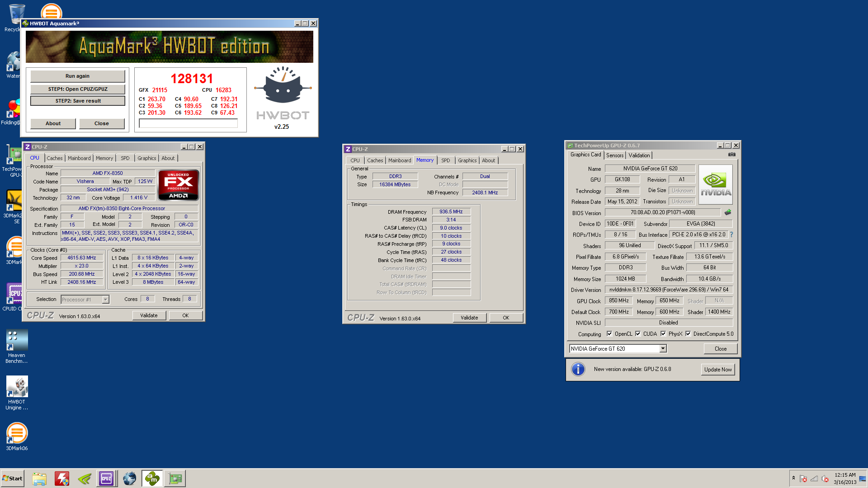Click the Action Center flag tray icon

pyautogui.click(x=803, y=479)
